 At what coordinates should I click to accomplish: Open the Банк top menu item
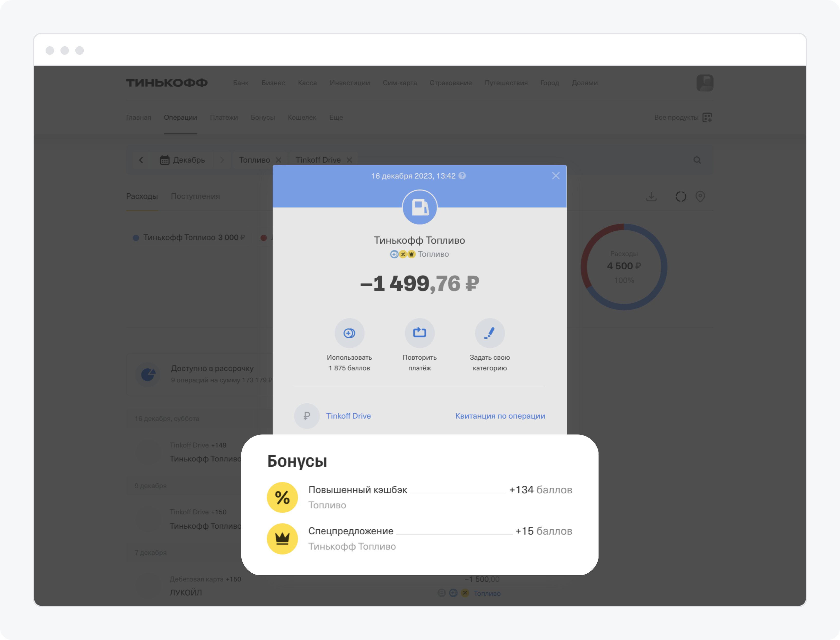[240, 83]
